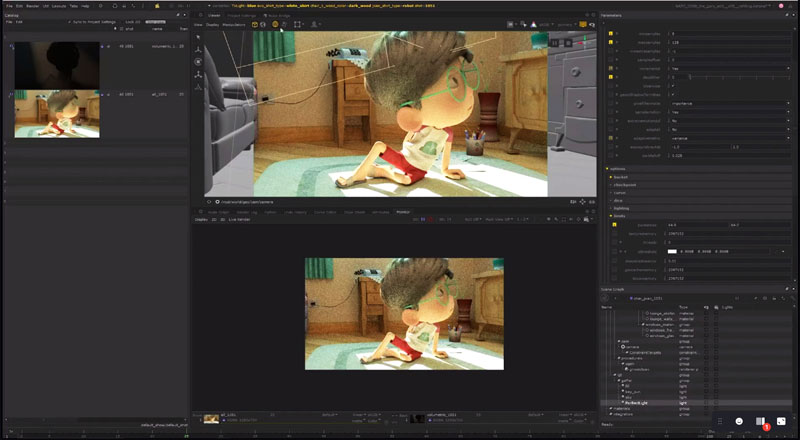
Task: Click the dotted drag handle in overlay
Action: click(720, 421)
